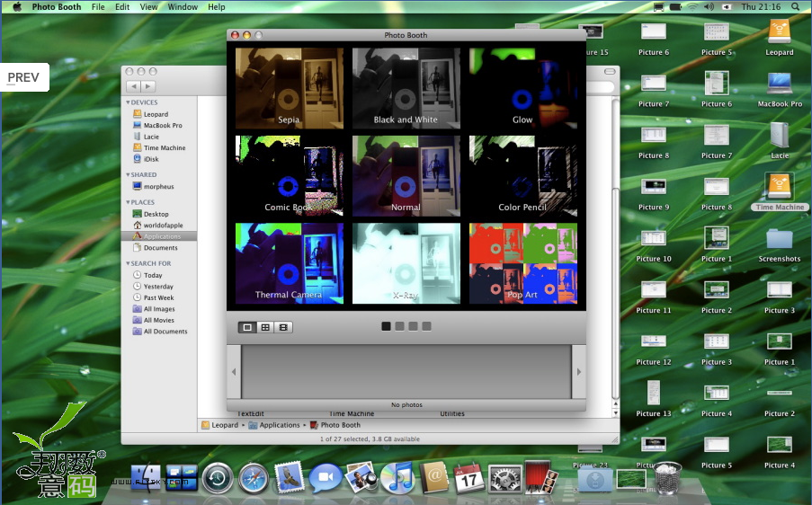The image size is (812, 505).
Task: Open iCal from the Dock
Action: click(469, 477)
